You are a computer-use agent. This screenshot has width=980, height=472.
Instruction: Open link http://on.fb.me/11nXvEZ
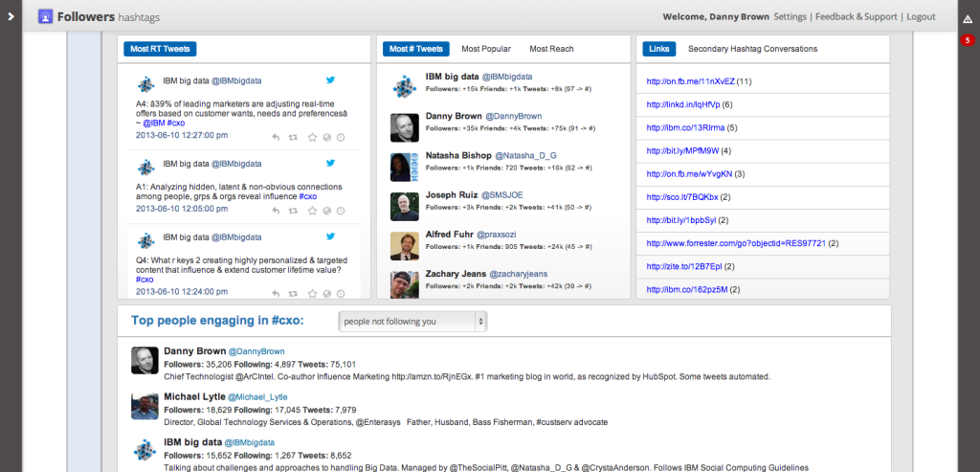[x=691, y=81]
